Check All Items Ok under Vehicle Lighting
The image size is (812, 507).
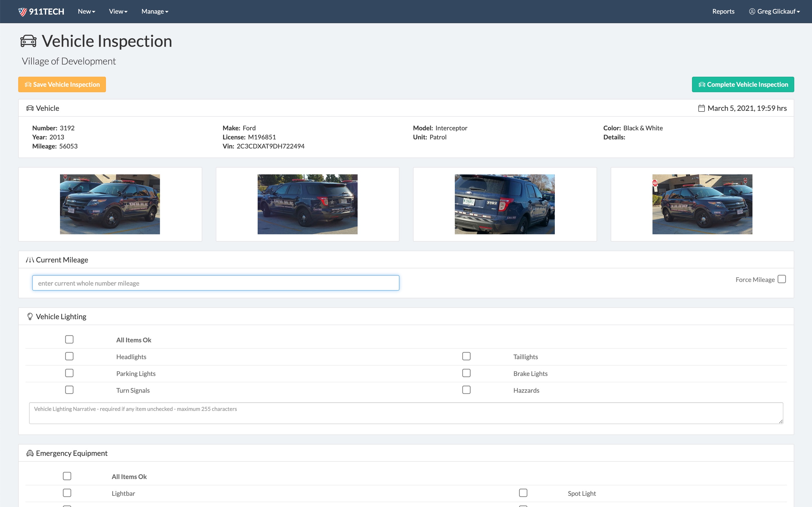[69, 339]
